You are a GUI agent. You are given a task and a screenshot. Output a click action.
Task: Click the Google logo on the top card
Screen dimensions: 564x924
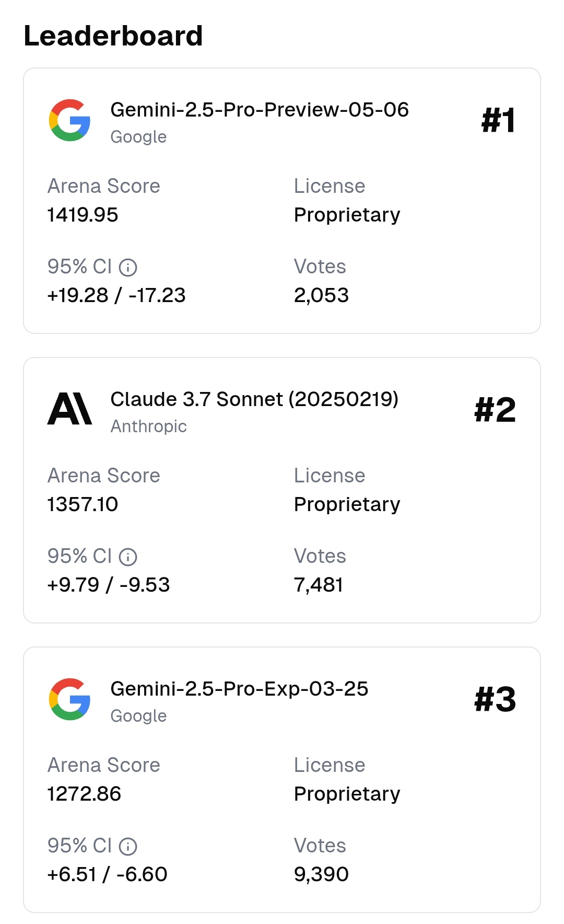(x=69, y=120)
